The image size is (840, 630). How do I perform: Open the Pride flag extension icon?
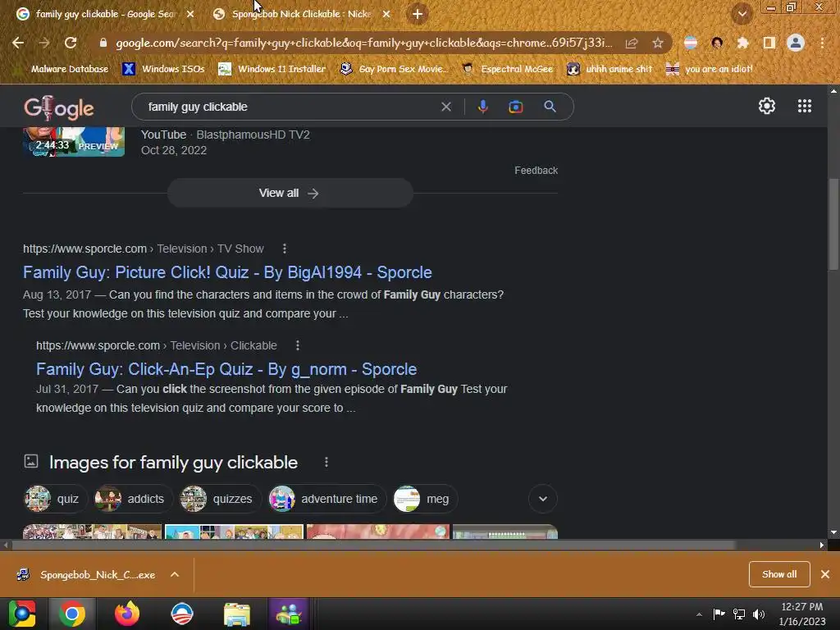pos(691,43)
